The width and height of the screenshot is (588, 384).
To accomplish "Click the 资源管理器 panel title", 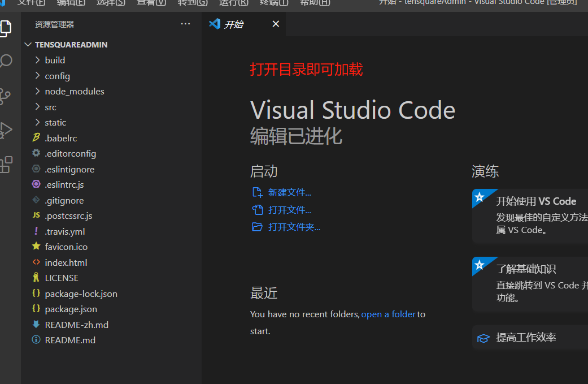I will tap(54, 24).
